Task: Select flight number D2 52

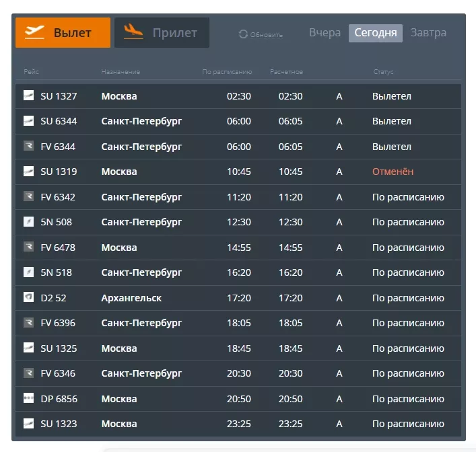Action: tap(53, 298)
